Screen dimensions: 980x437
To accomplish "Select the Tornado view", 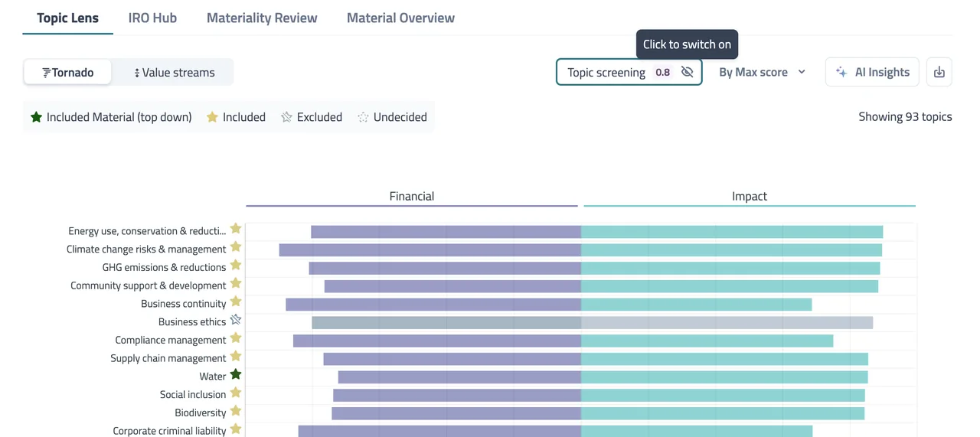I will tap(67, 72).
